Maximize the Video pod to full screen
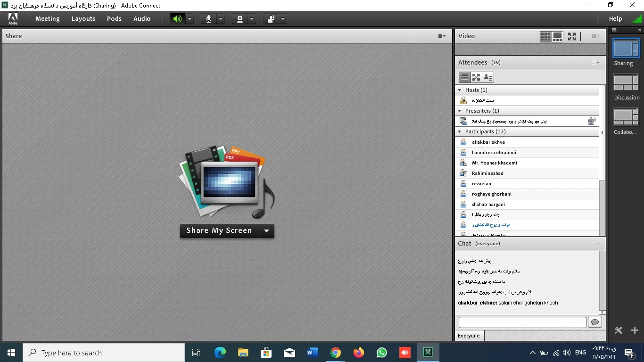 [572, 36]
